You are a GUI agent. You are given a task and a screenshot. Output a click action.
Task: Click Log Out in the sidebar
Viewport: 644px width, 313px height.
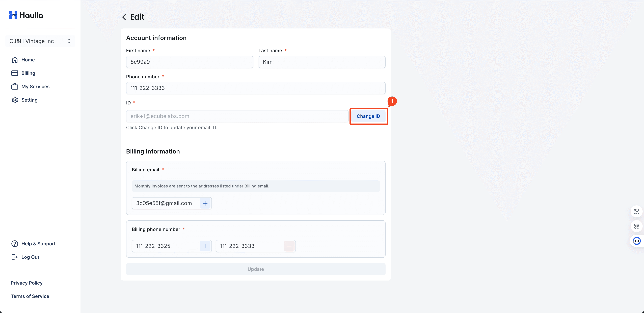tap(30, 257)
